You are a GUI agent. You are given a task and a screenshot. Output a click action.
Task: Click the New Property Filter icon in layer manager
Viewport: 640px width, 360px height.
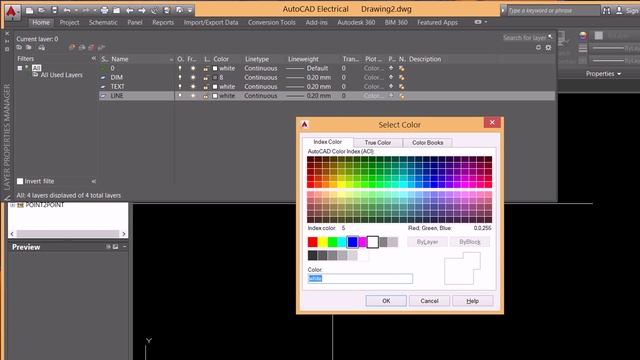click(x=19, y=48)
